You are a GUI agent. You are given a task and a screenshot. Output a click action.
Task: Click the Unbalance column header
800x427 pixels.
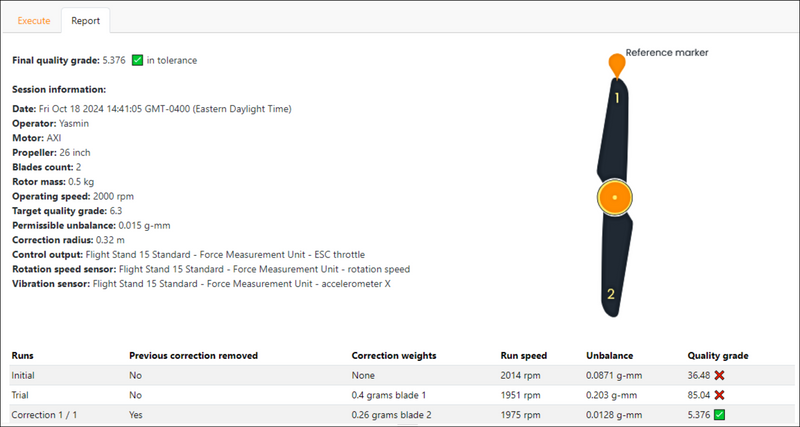609,355
